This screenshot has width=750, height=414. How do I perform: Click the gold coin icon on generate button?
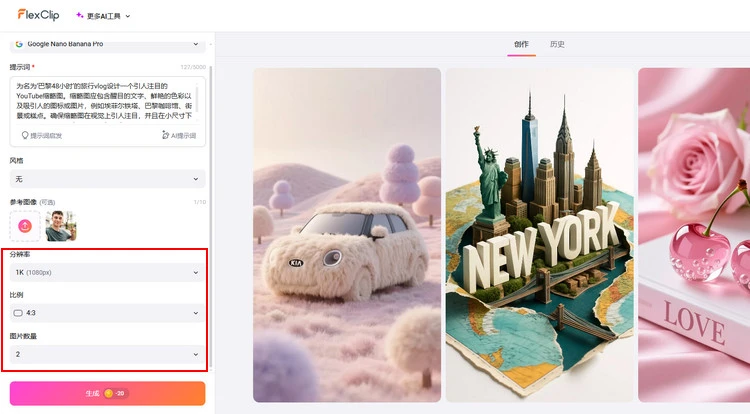[109, 393]
